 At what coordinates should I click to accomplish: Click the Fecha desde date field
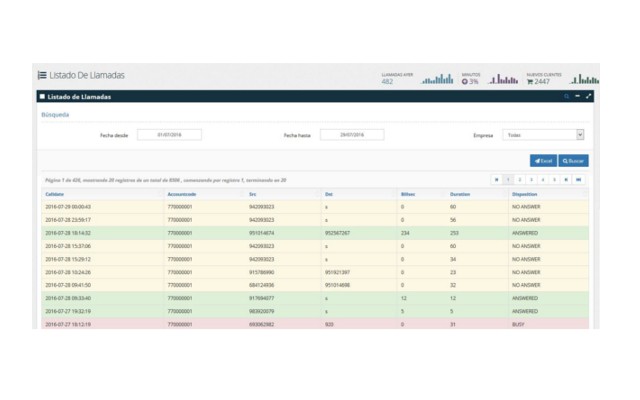(169, 135)
